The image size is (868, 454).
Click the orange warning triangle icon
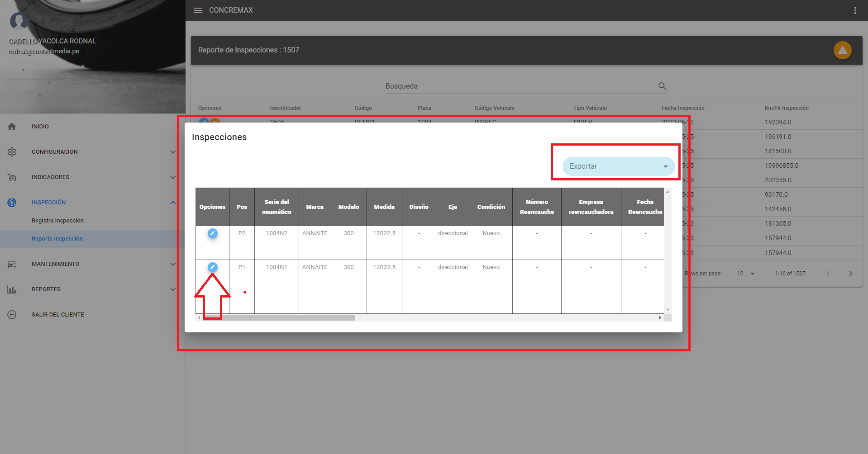click(x=842, y=50)
